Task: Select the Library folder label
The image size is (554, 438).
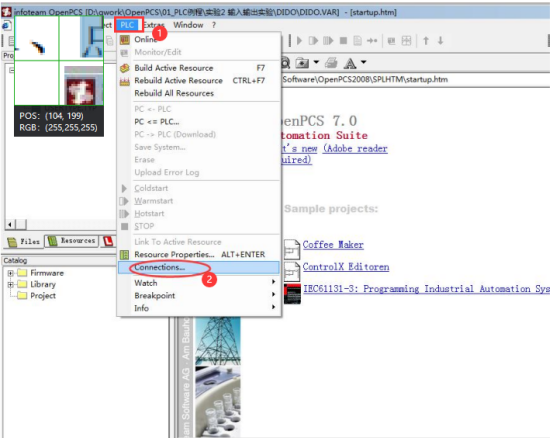Action: pyautogui.click(x=43, y=284)
